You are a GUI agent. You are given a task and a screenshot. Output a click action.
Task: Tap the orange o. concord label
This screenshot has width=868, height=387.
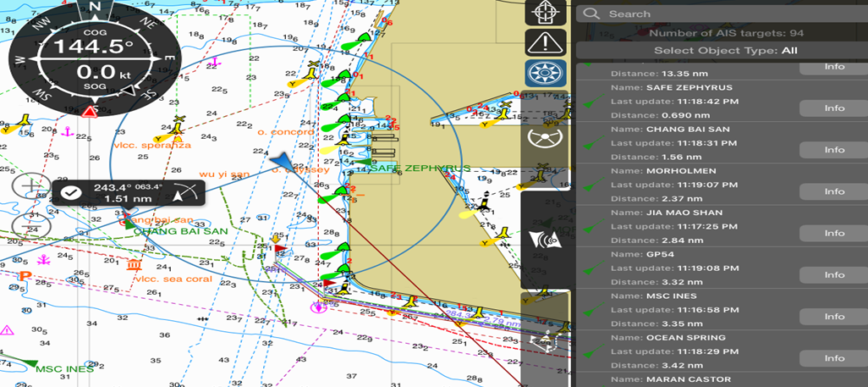click(285, 132)
